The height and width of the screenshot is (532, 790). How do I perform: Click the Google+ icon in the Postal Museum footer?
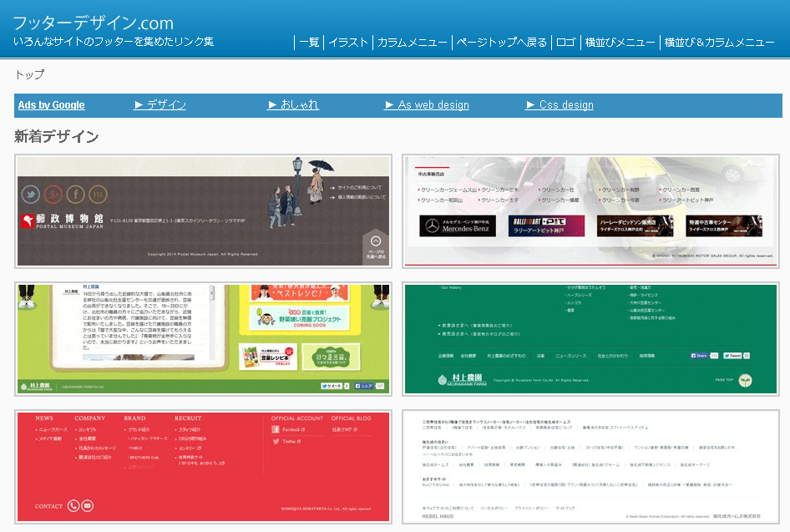click(54, 194)
